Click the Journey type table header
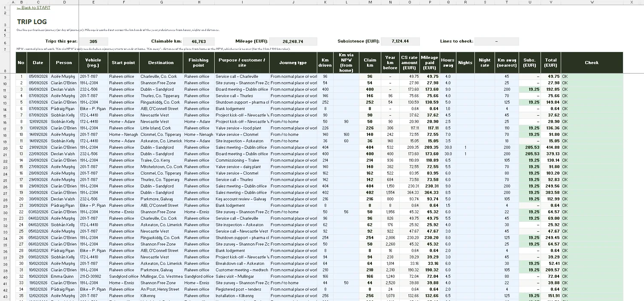Image resolution: width=644 pixels, height=301 pixels. point(293,63)
